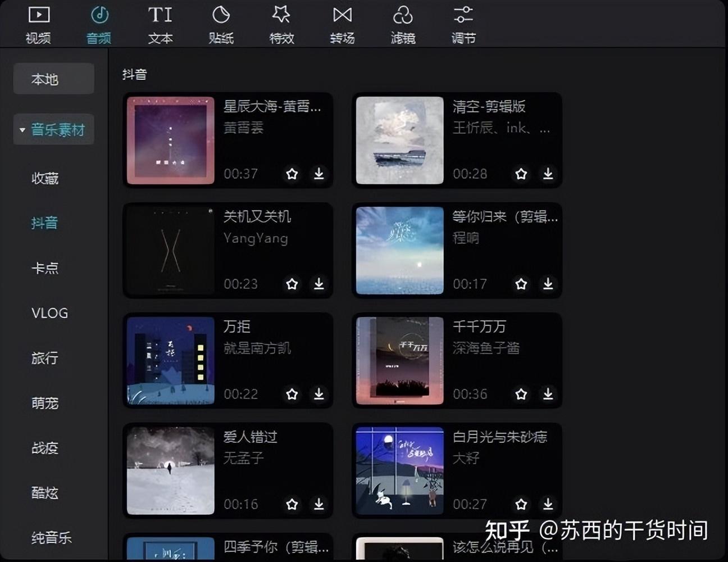Select the 纯音乐 music category
728x562 pixels.
52,538
